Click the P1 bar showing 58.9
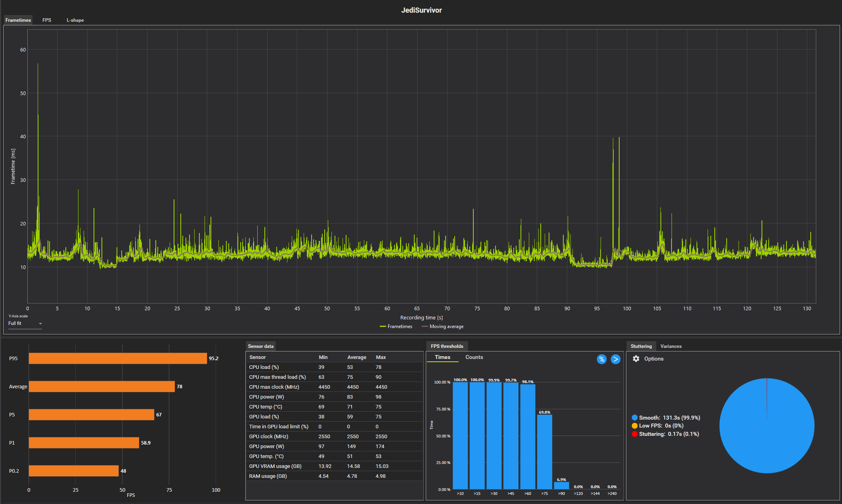This screenshot has width=842, height=504. 84,443
